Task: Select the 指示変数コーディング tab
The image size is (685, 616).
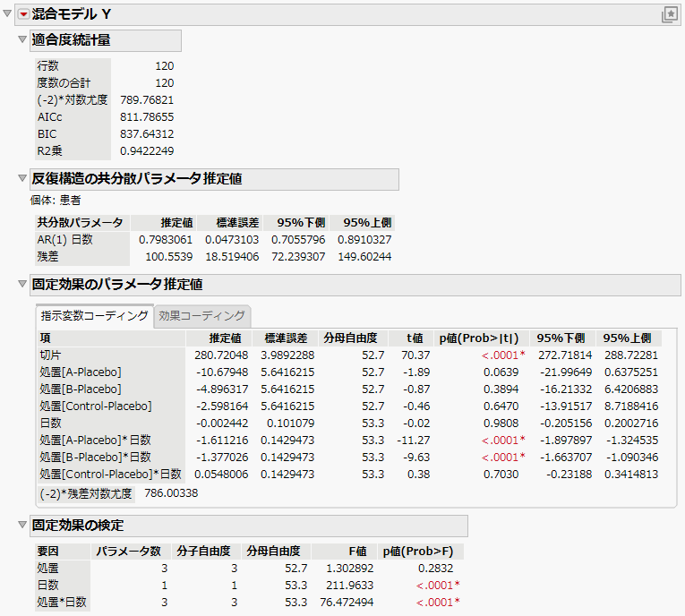Action: click(94, 316)
